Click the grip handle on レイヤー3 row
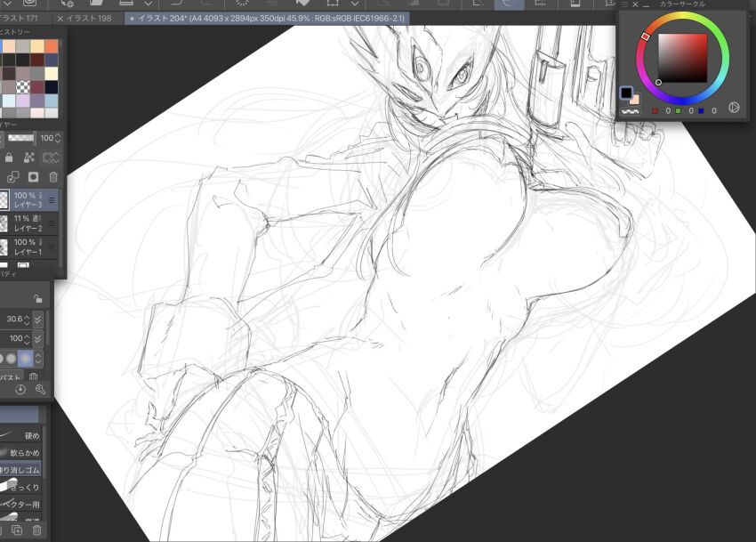This screenshot has width=756, height=542. tap(52, 200)
